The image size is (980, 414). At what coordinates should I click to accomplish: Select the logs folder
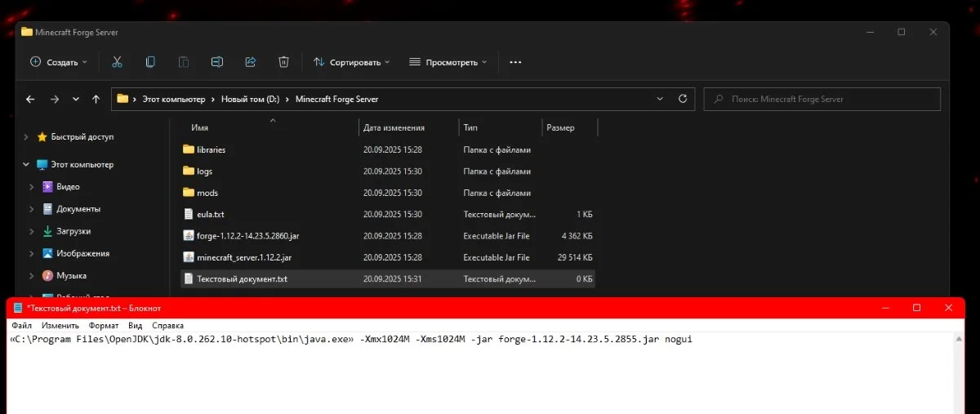point(204,171)
